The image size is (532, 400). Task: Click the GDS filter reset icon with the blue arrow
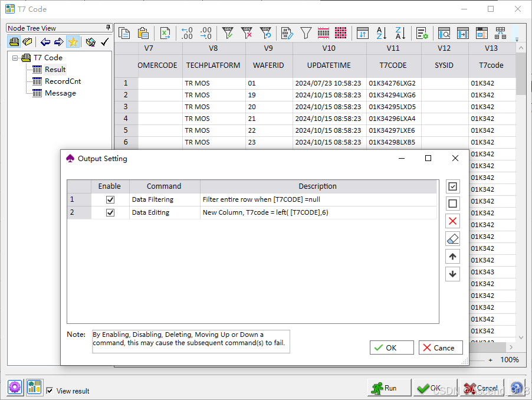[x=265, y=33]
